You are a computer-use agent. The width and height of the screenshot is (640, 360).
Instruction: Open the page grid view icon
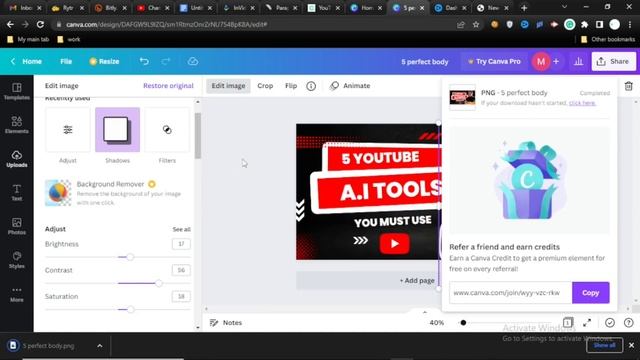coord(568,323)
